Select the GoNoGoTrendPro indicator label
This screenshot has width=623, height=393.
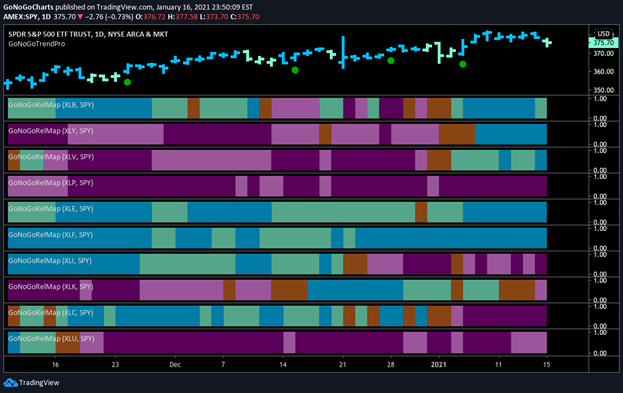[37, 44]
